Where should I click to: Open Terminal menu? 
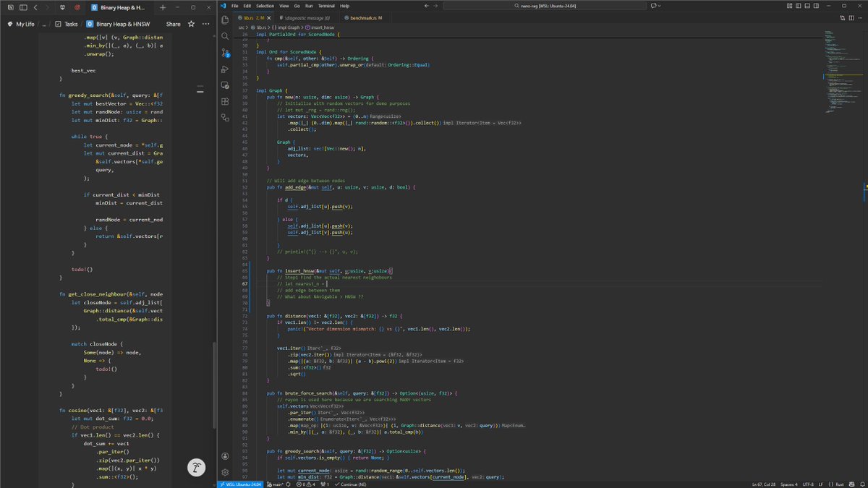pos(326,6)
